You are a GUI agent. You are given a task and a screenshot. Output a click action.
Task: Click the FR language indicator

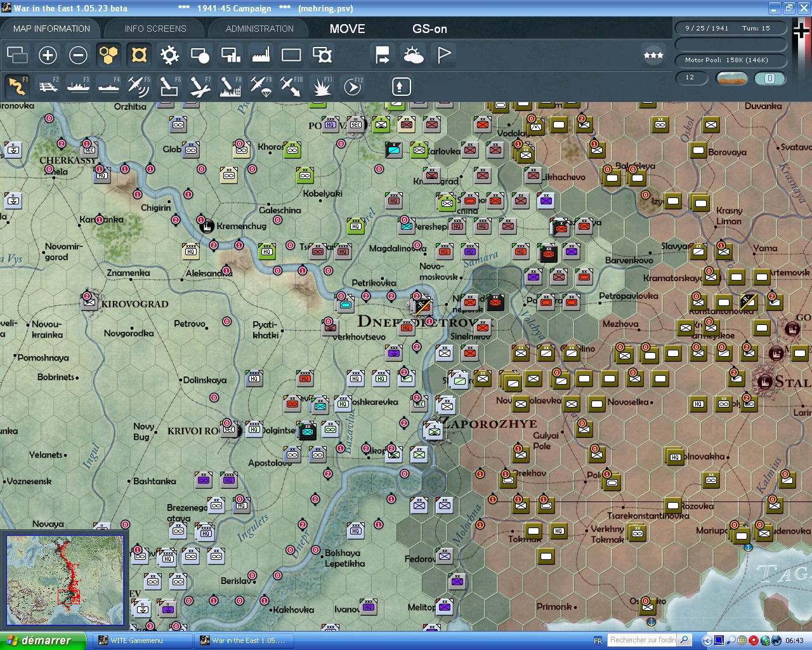click(x=598, y=640)
